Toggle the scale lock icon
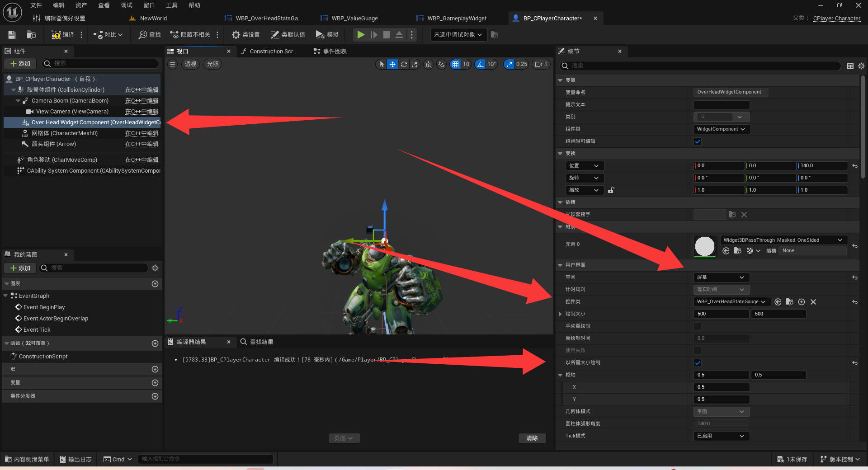Screen dimensions: 868x470 coord(611,190)
